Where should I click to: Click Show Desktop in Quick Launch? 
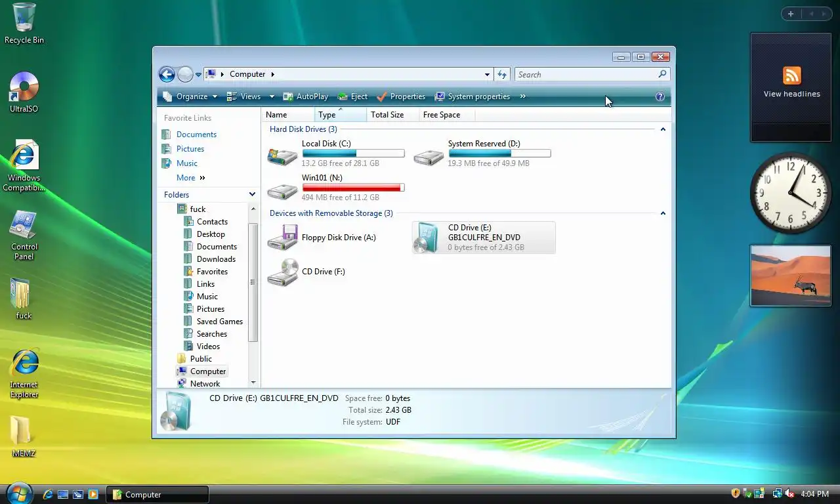click(63, 494)
